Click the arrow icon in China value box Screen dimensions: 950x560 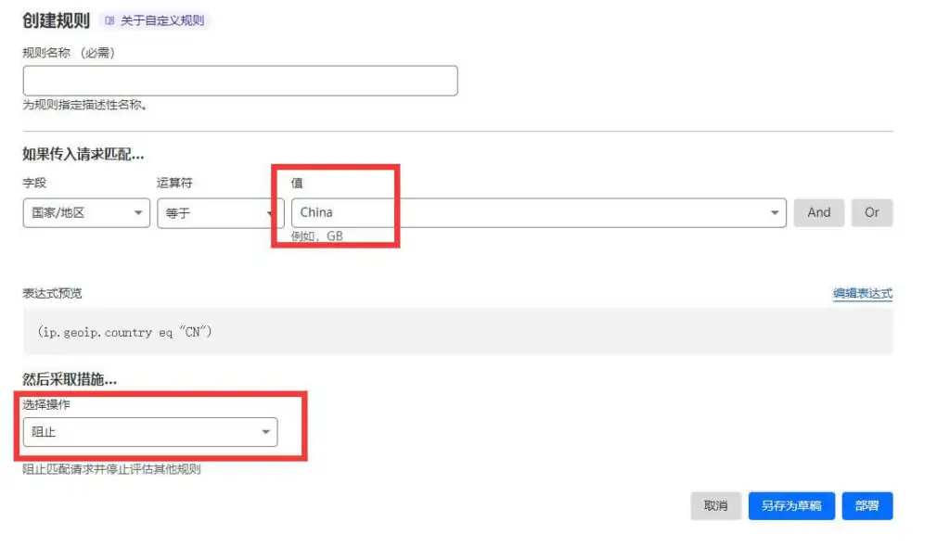[x=775, y=213]
